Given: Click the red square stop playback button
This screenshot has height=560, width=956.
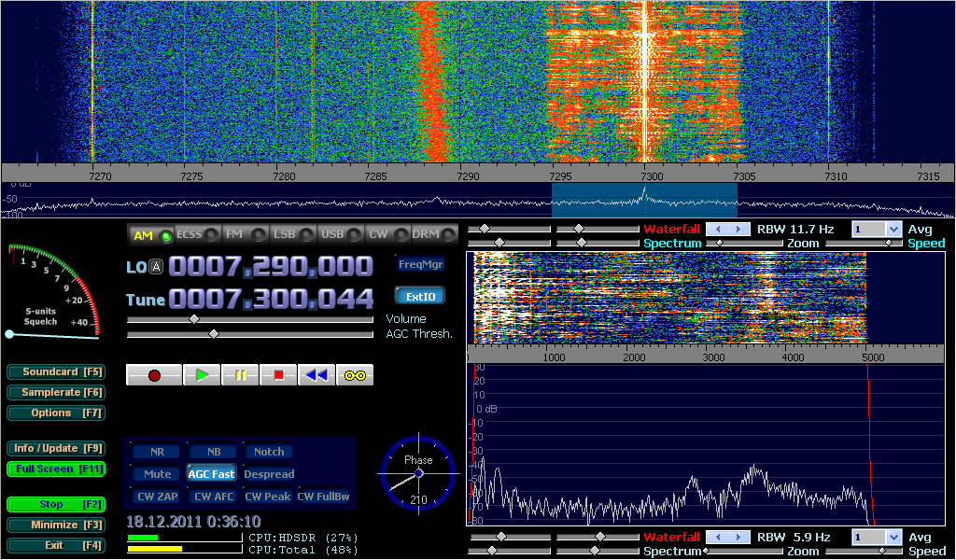Looking at the screenshot, I should point(278,375).
